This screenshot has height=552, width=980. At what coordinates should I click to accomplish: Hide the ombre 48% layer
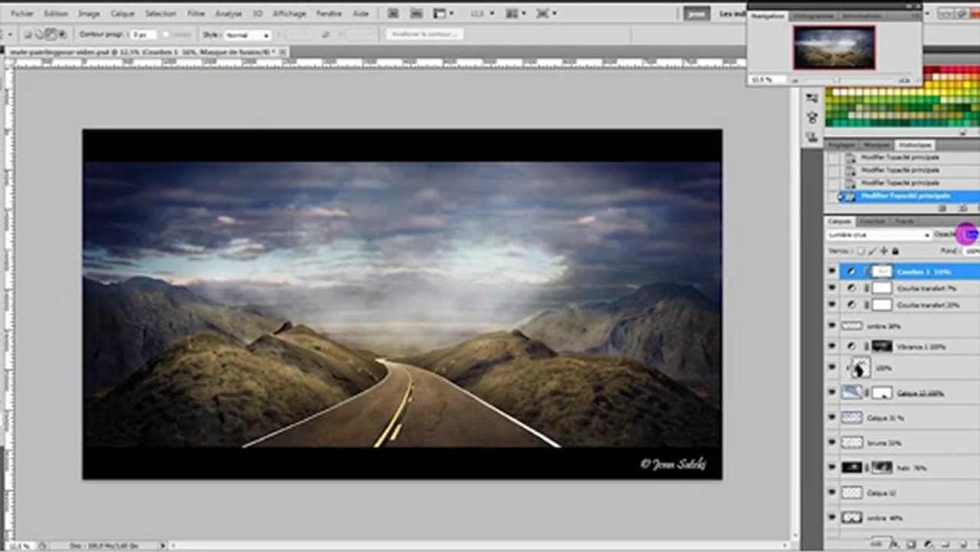click(833, 517)
